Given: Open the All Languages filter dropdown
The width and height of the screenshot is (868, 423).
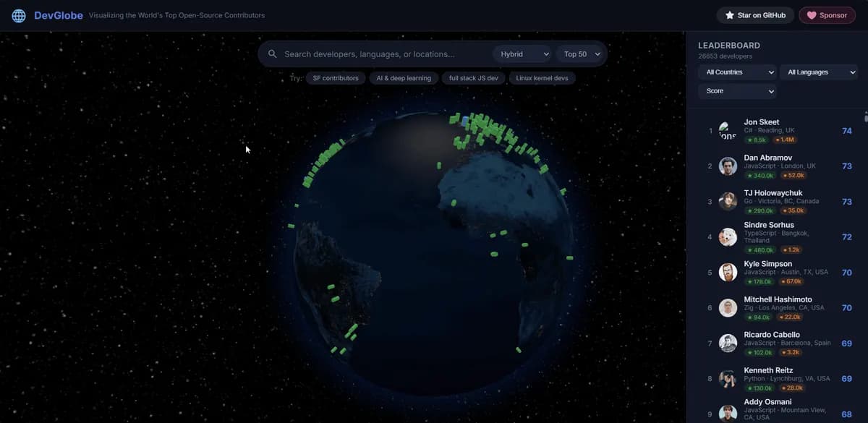Looking at the screenshot, I should tap(820, 72).
